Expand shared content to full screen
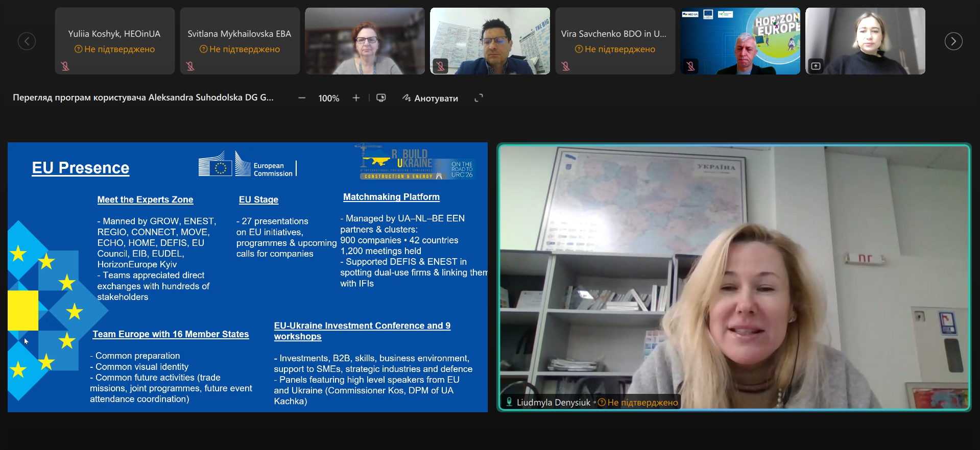This screenshot has height=450, width=980. point(479,98)
